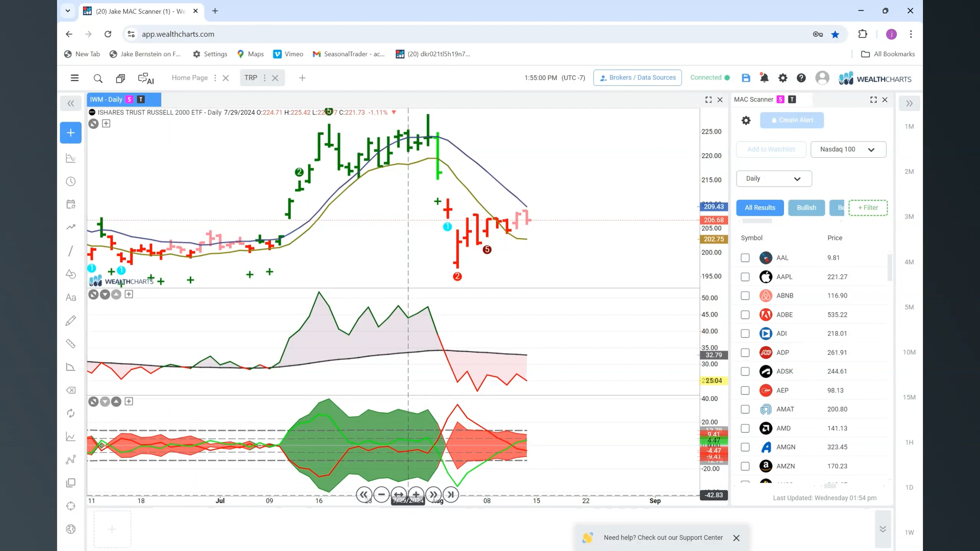Open the MAC Scanner settings gear
Screen dimensions: 980x551
pyautogui.click(x=746, y=120)
